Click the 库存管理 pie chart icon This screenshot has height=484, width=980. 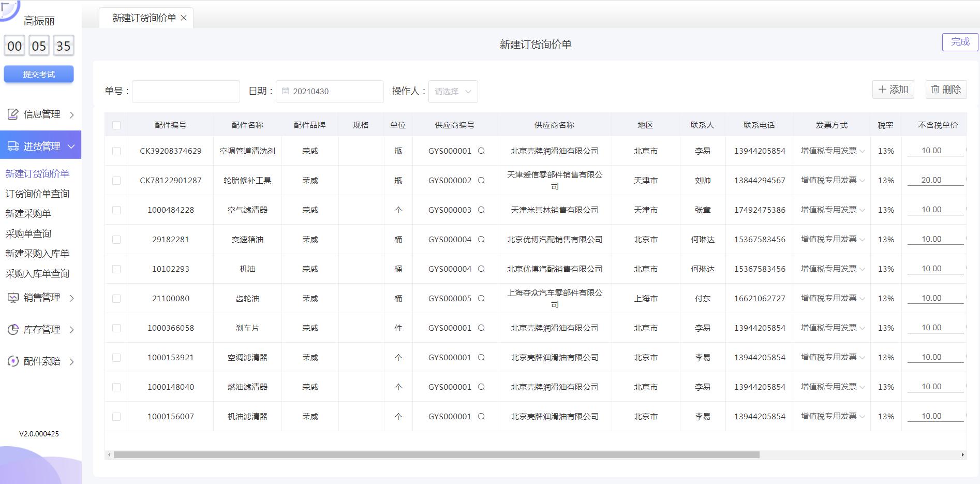pyautogui.click(x=13, y=329)
